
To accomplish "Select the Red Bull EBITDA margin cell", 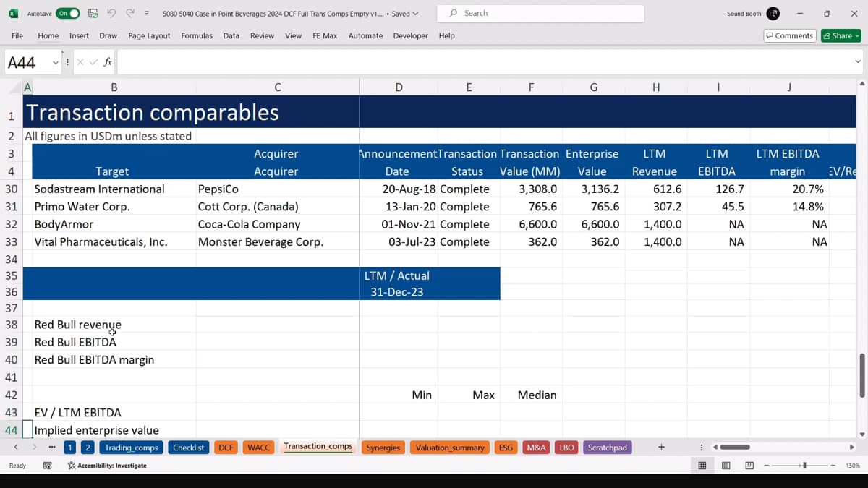I will click(114, 359).
